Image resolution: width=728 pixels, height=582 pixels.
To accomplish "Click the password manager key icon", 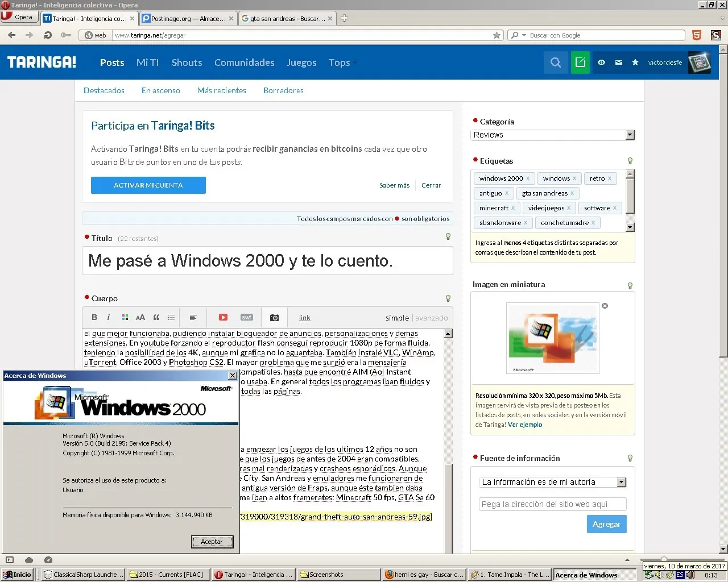I will [x=66, y=35].
